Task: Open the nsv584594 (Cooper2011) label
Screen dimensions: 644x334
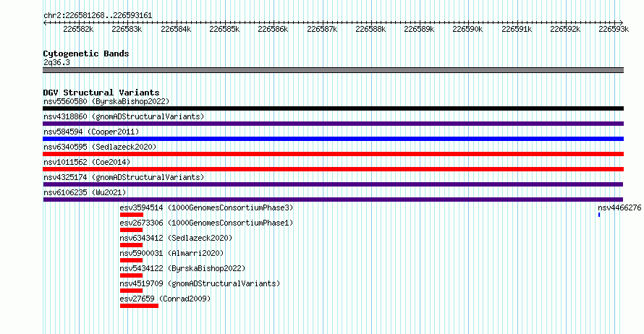Action: point(91,132)
